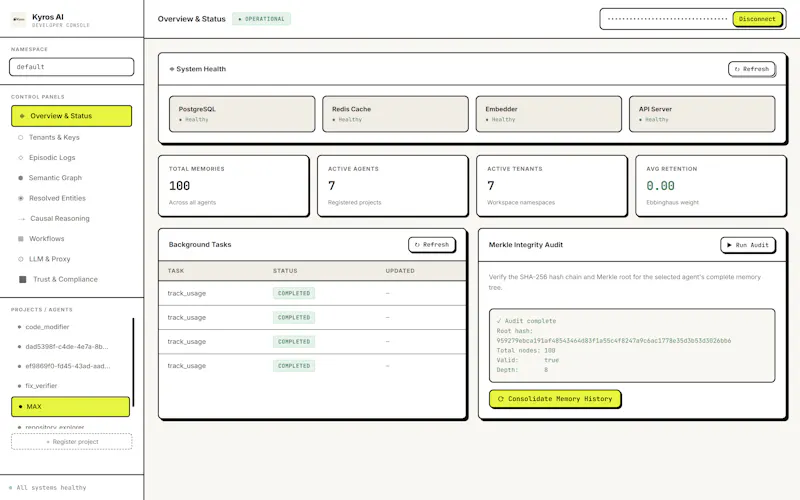Click the Merkle Integrity Audit title
The image size is (800, 500).
pos(526,245)
